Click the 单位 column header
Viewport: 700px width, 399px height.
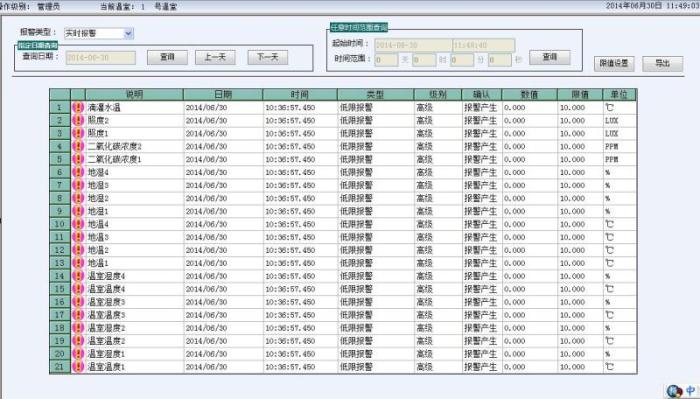coord(620,94)
